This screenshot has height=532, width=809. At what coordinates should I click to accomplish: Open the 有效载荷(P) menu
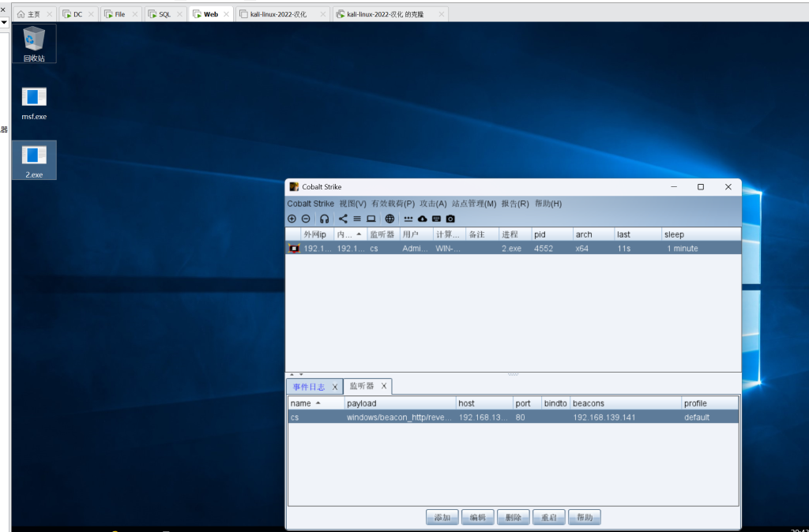click(393, 204)
